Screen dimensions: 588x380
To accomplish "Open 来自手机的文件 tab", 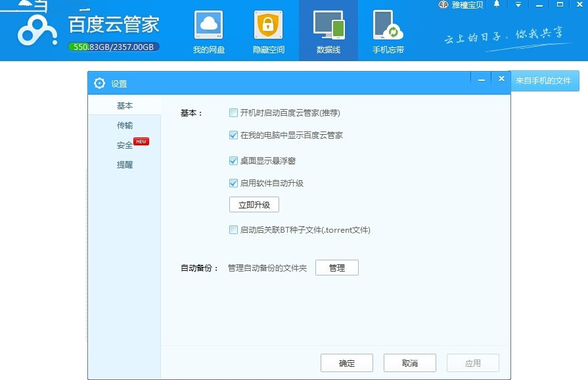I will (x=544, y=81).
